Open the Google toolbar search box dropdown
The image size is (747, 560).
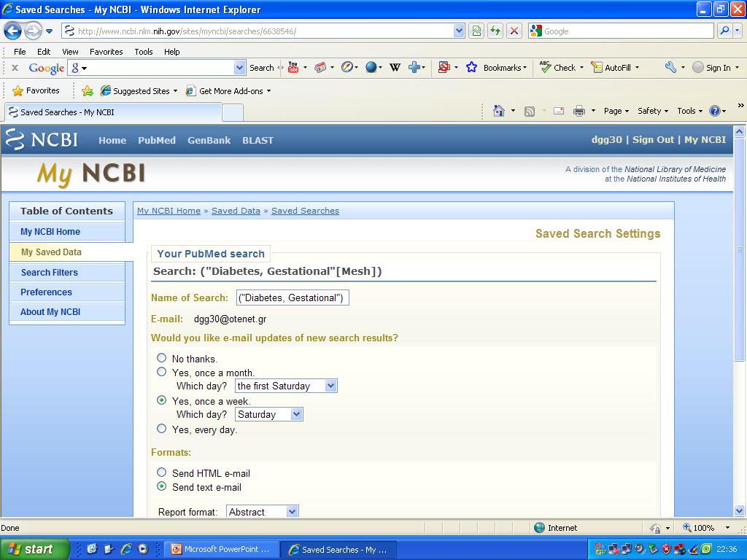coord(239,68)
